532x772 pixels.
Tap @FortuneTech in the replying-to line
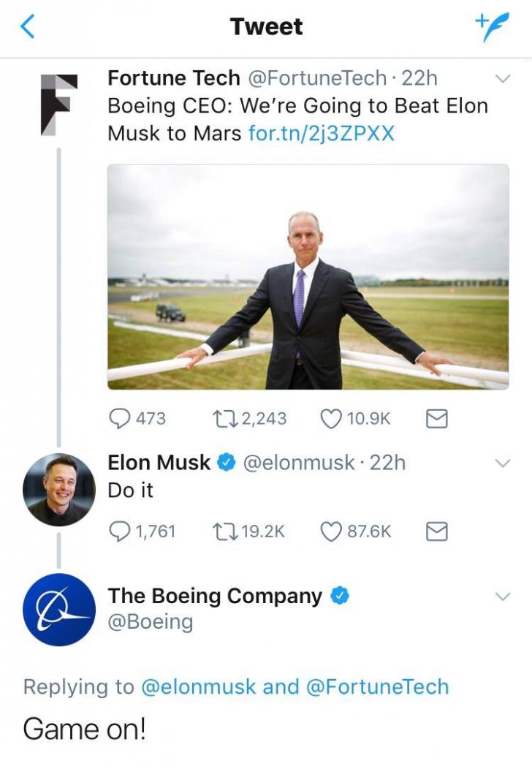tap(378, 687)
